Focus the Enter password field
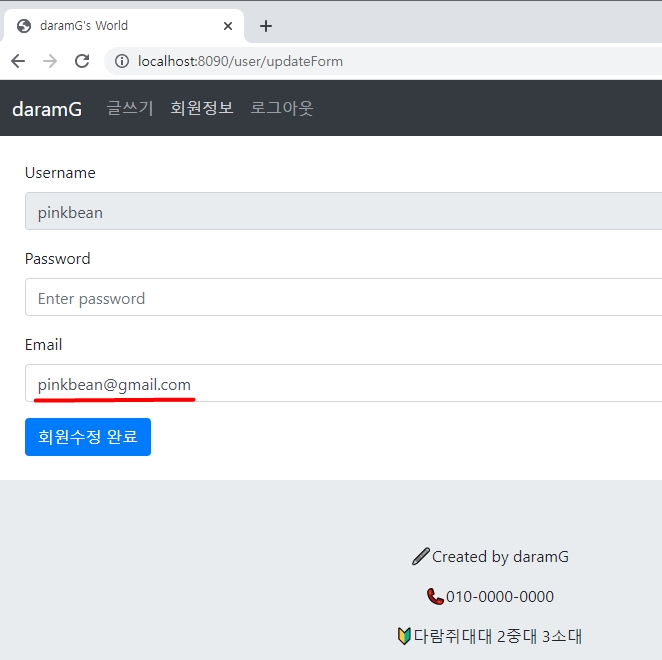 click(343, 297)
